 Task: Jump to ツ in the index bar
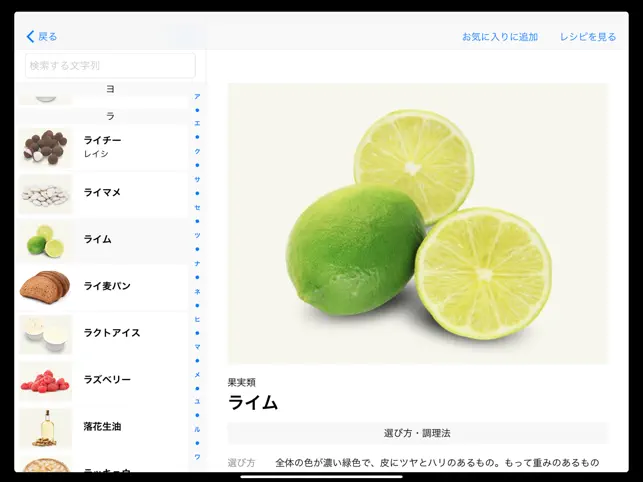click(x=197, y=235)
